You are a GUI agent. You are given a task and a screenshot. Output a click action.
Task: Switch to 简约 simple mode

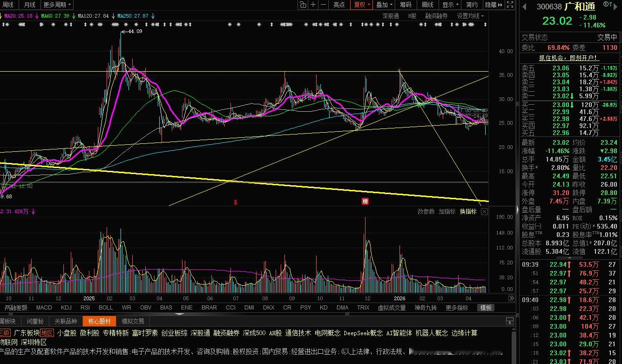(472, 5)
